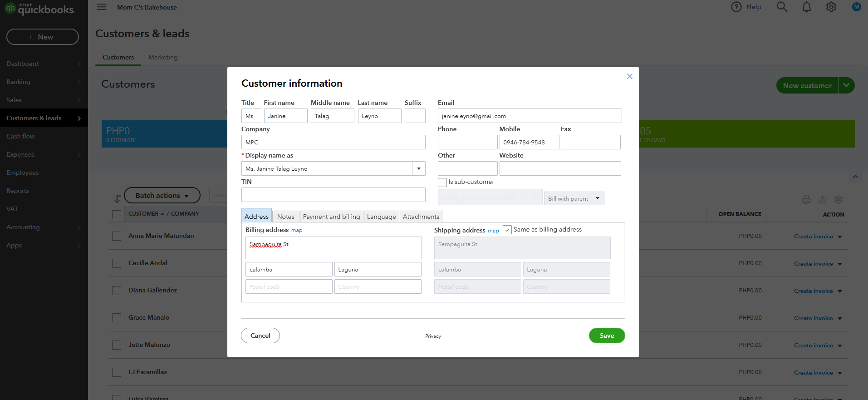The image size is (868, 400).
Task: Click the hamburger menu icon
Action: [x=102, y=7]
